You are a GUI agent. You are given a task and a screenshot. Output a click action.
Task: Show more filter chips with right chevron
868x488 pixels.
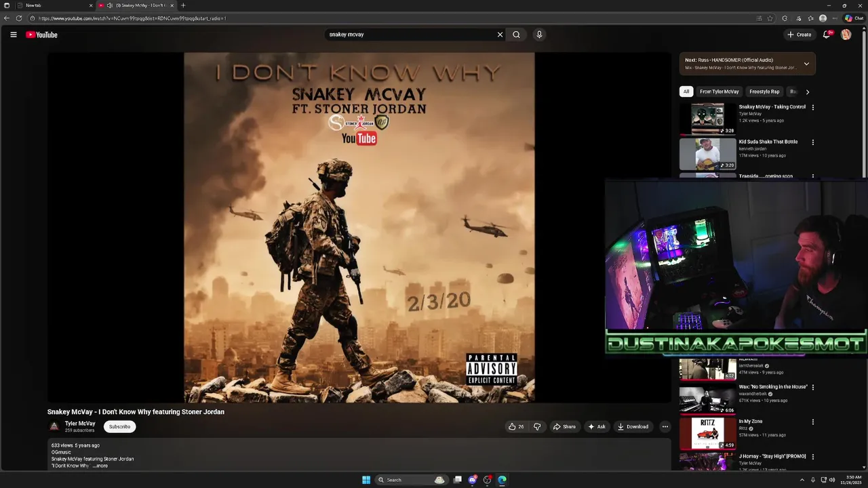(807, 91)
